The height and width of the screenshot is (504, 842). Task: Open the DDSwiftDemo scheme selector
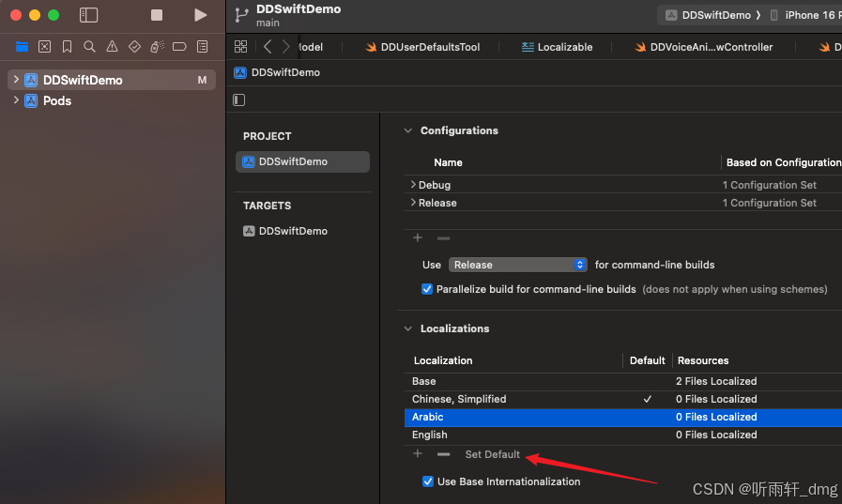713,15
